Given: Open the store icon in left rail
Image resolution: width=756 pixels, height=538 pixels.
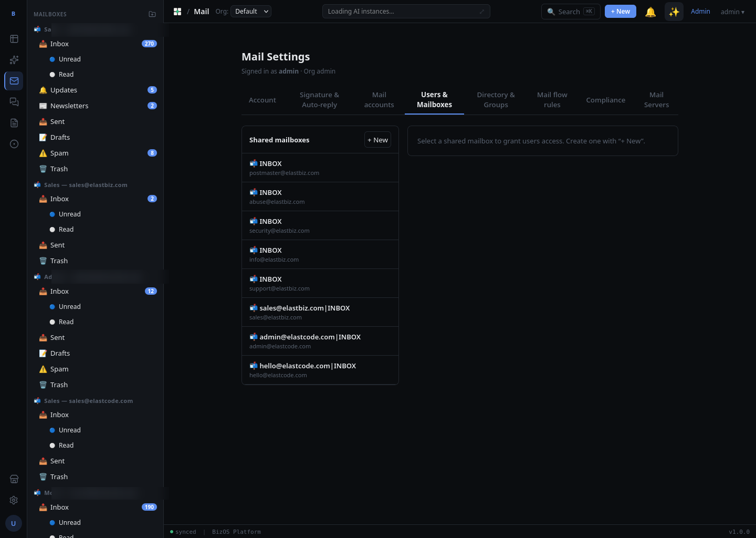Looking at the screenshot, I should tap(14, 479).
